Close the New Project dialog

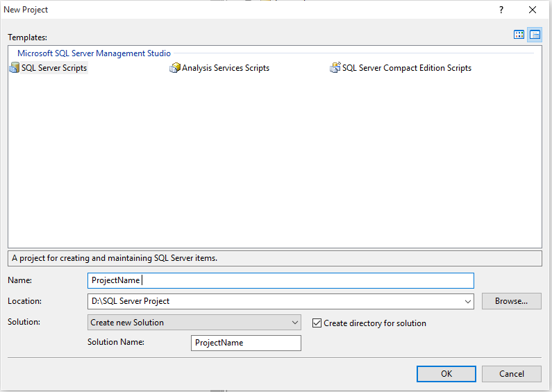[533, 10]
